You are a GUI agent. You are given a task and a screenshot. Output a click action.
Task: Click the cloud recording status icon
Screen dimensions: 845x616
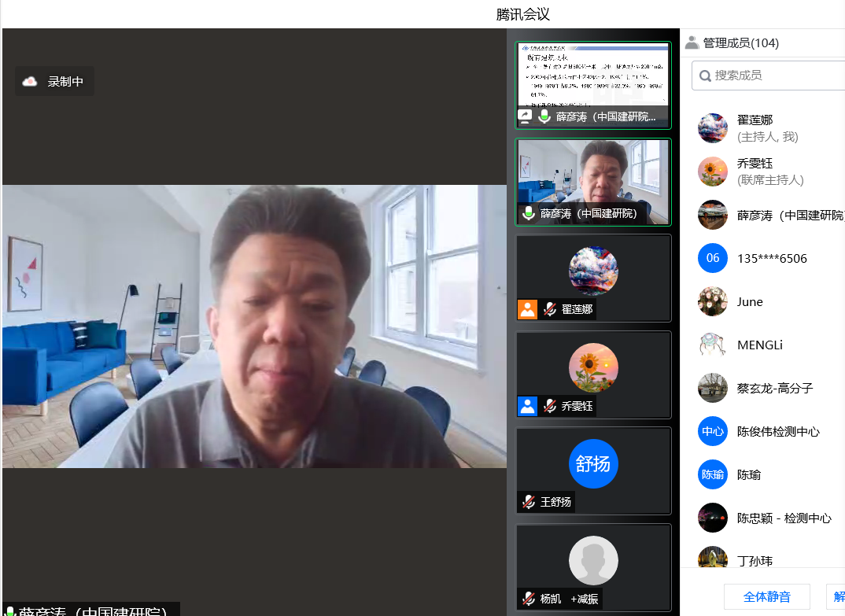tap(30, 82)
